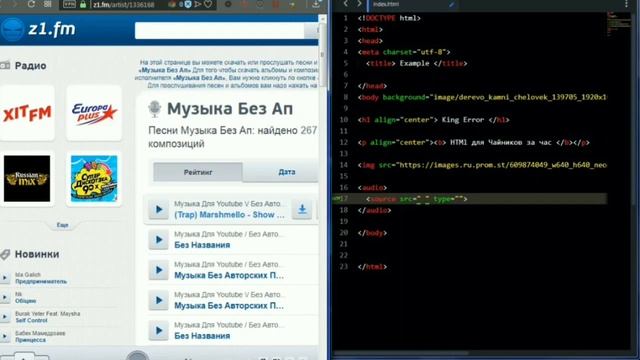Select the index.html editor tab

coord(412,4)
